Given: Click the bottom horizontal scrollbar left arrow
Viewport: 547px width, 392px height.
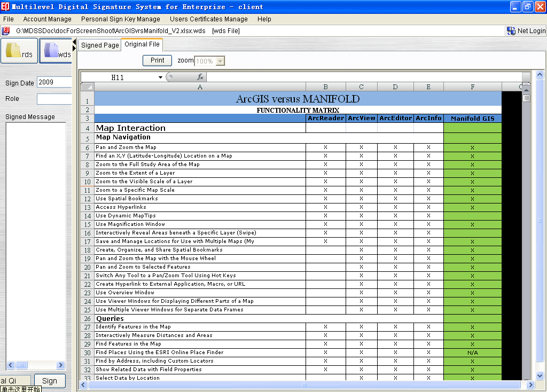Looking at the screenshot, I should click(x=83, y=385).
